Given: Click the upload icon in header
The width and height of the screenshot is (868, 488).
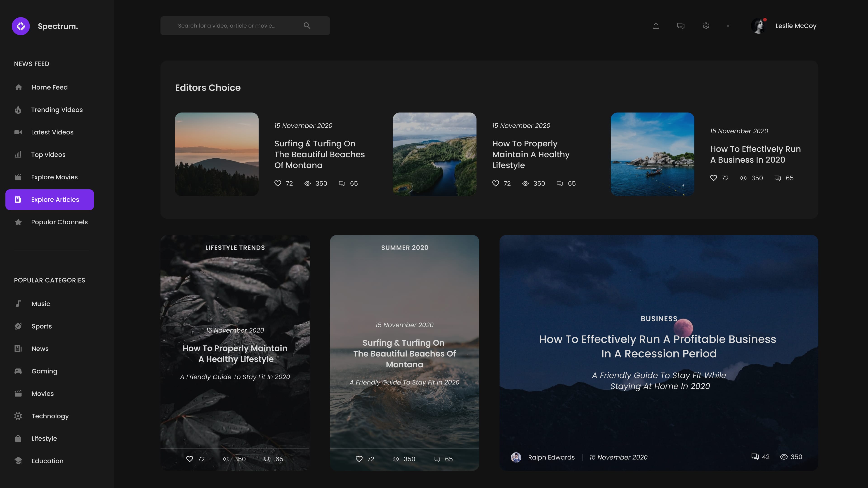Looking at the screenshot, I should click(656, 26).
